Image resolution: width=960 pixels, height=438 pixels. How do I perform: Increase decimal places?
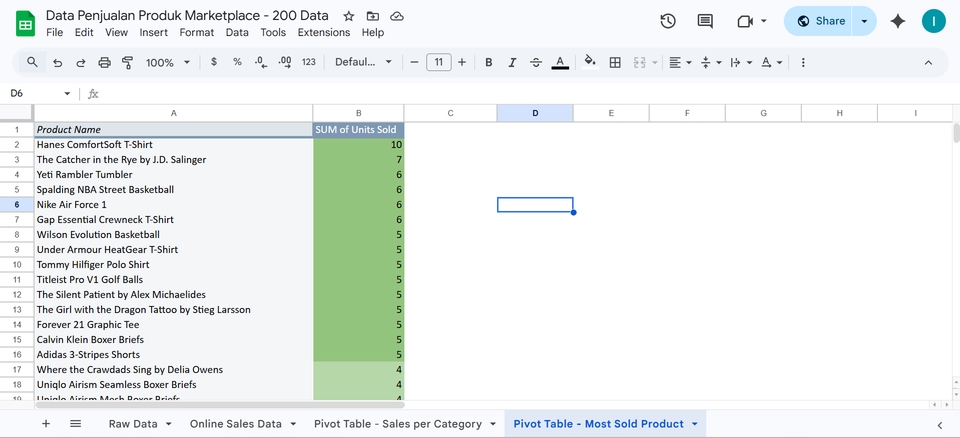[x=285, y=62]
